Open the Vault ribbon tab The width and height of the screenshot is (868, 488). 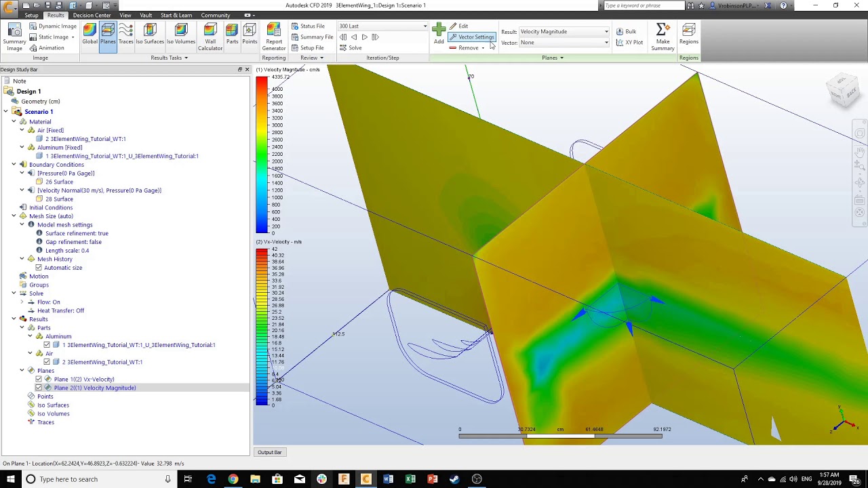pos(146,15)
